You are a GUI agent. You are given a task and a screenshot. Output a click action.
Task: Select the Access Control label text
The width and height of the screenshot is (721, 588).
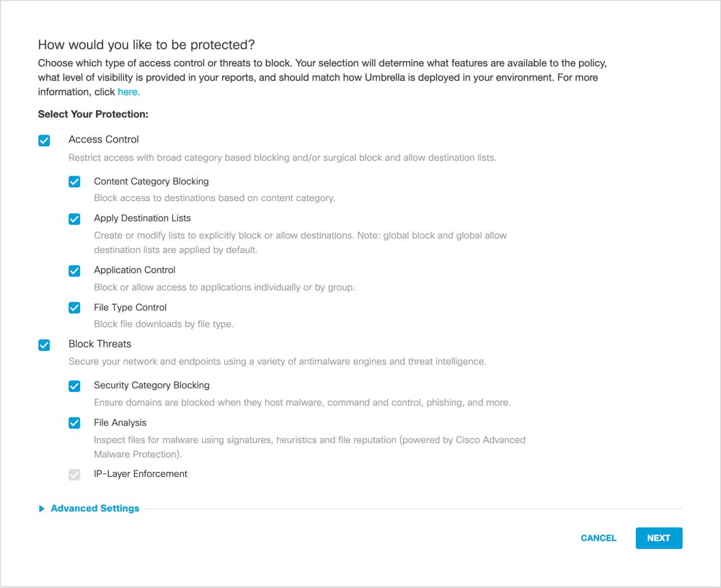(x=104, y=140)
